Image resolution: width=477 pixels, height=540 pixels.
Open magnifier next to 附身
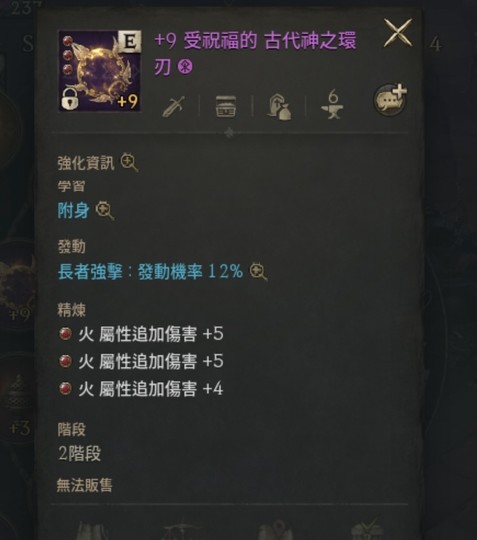[105, 210]
